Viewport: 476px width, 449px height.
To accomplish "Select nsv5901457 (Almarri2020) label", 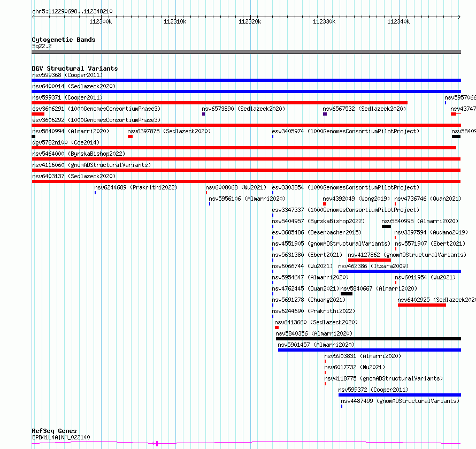I will (x=316, y=345).
